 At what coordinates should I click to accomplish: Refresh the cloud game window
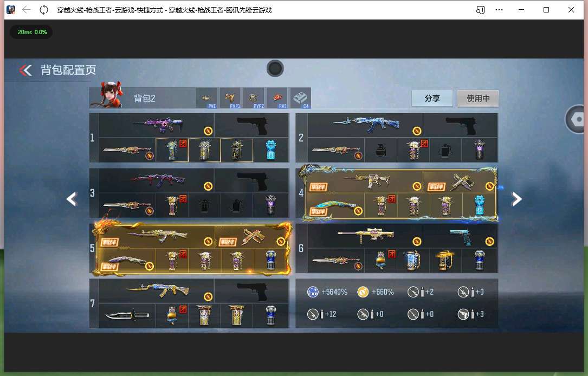tap(44, 10)
